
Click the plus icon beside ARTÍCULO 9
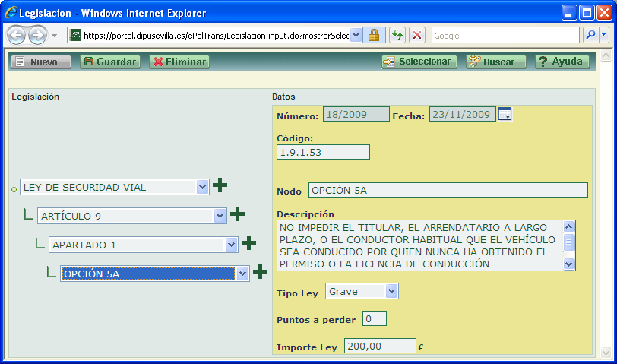pyautogui.click(x=237, y=214)
